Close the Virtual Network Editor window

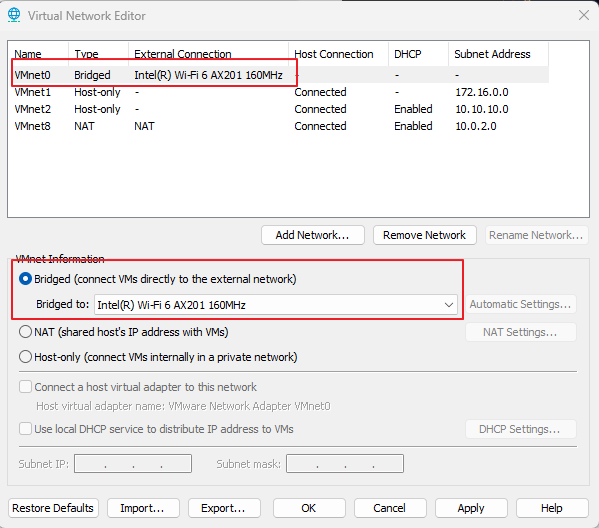583,15
